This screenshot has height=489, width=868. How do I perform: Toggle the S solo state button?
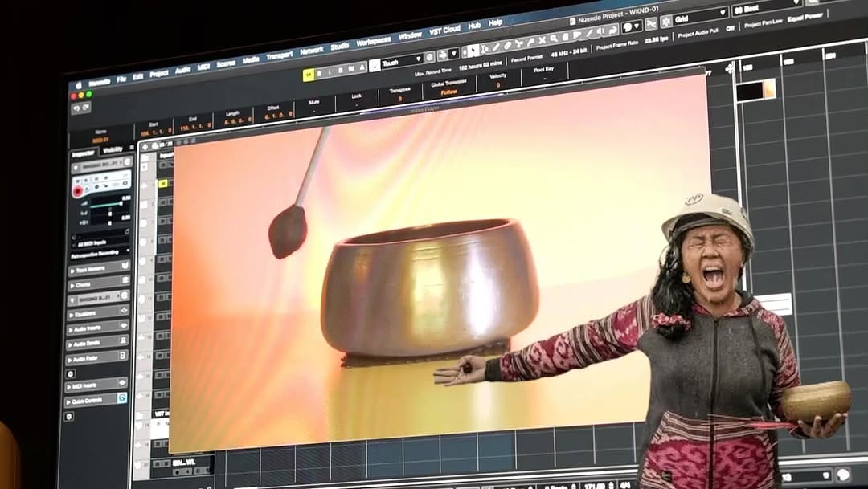pos(319,73)
